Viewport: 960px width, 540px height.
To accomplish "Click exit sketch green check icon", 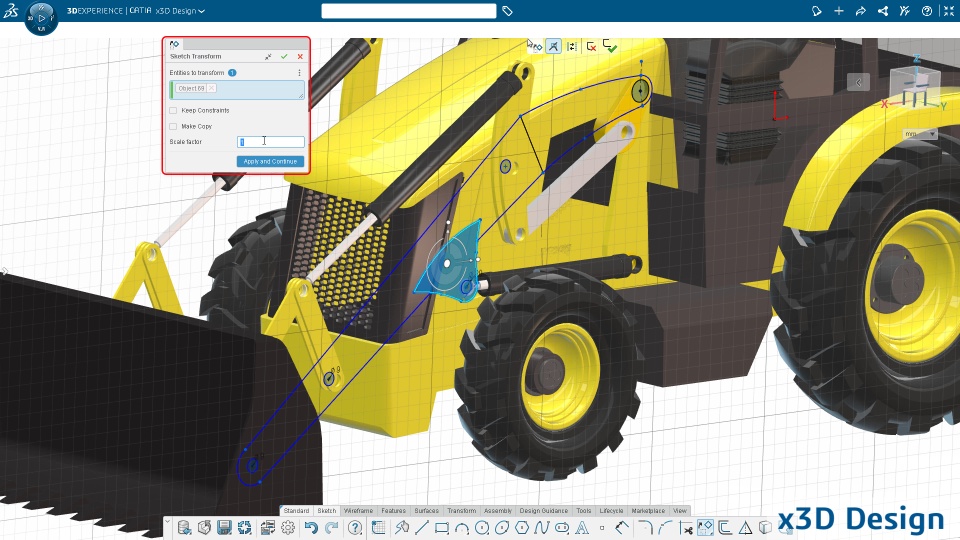I will pos(610,46).
